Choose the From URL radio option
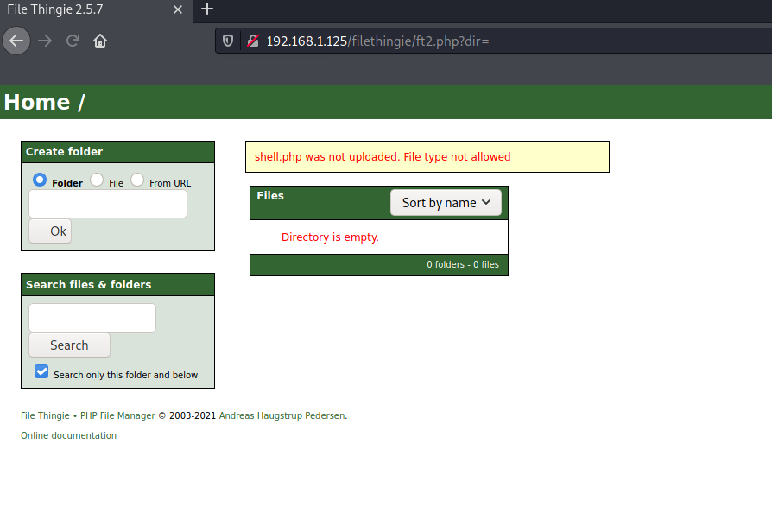772x532 pixels. click(x=137, y=180)
